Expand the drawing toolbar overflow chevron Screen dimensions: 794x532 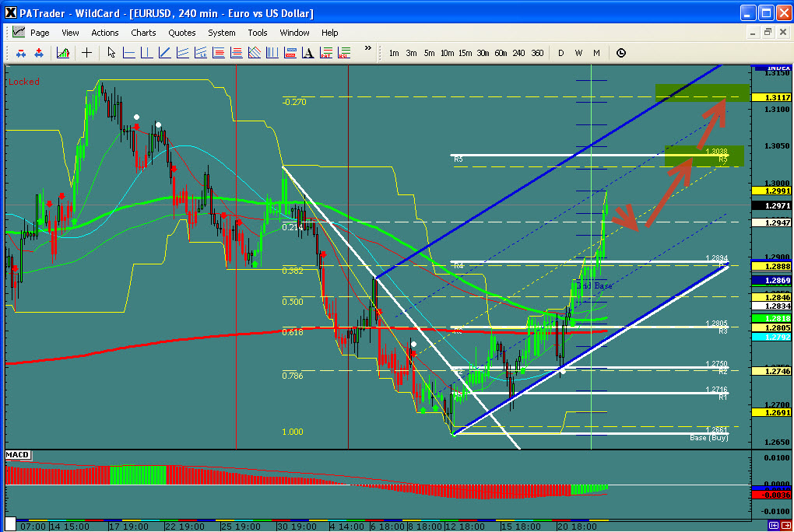(367, 48)
